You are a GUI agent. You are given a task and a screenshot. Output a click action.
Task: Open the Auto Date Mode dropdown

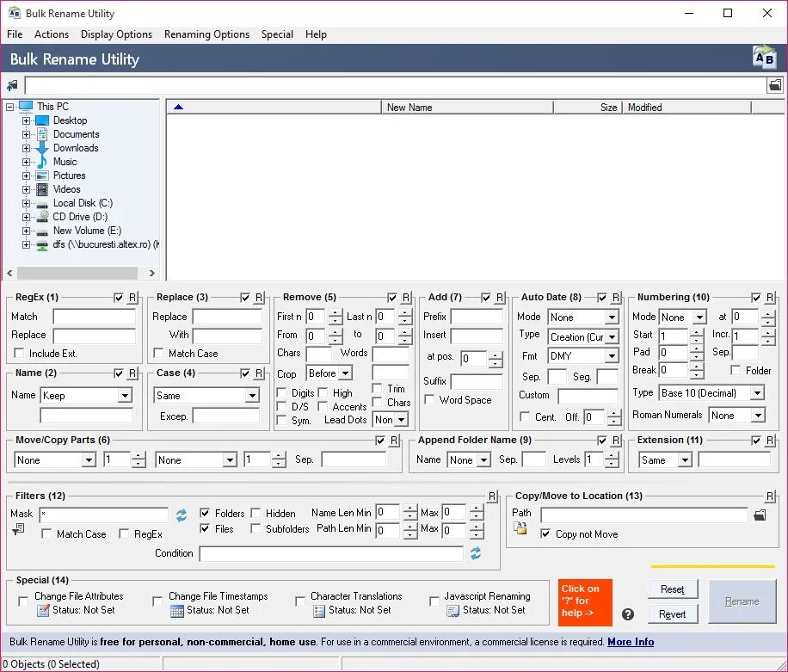pyautogui.click(x=611, y=318)
